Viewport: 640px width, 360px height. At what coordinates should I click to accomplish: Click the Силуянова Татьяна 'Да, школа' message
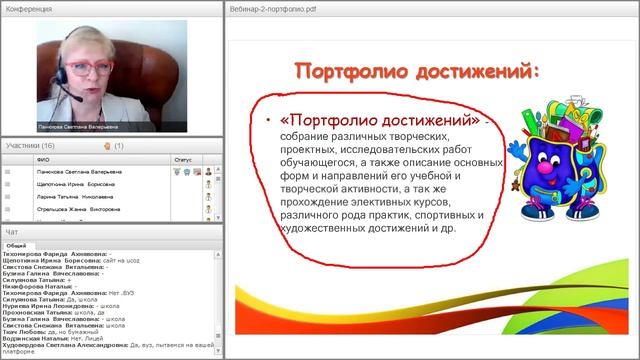coord(50,300)
